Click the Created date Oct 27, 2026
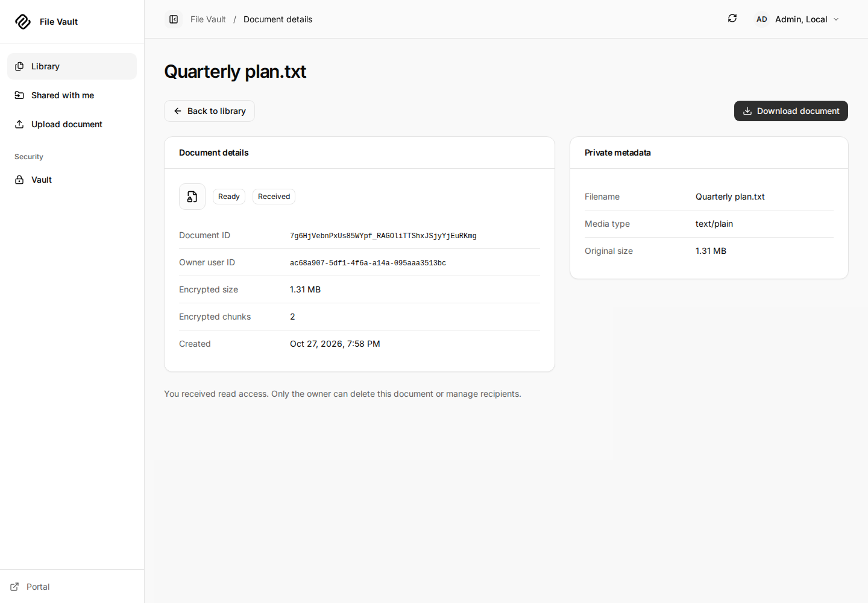The image size is (868, 603). (335, 344)
